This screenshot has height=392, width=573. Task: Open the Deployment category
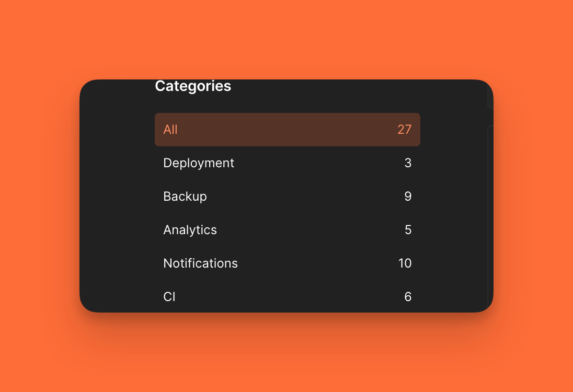tap(287, 163)
